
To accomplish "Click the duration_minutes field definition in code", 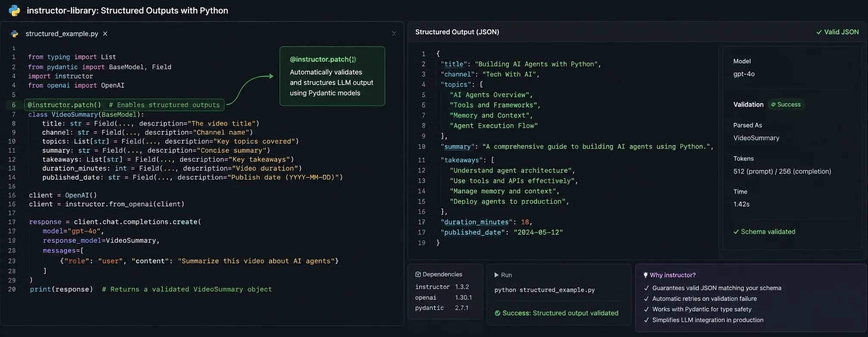I will [172, 168].
